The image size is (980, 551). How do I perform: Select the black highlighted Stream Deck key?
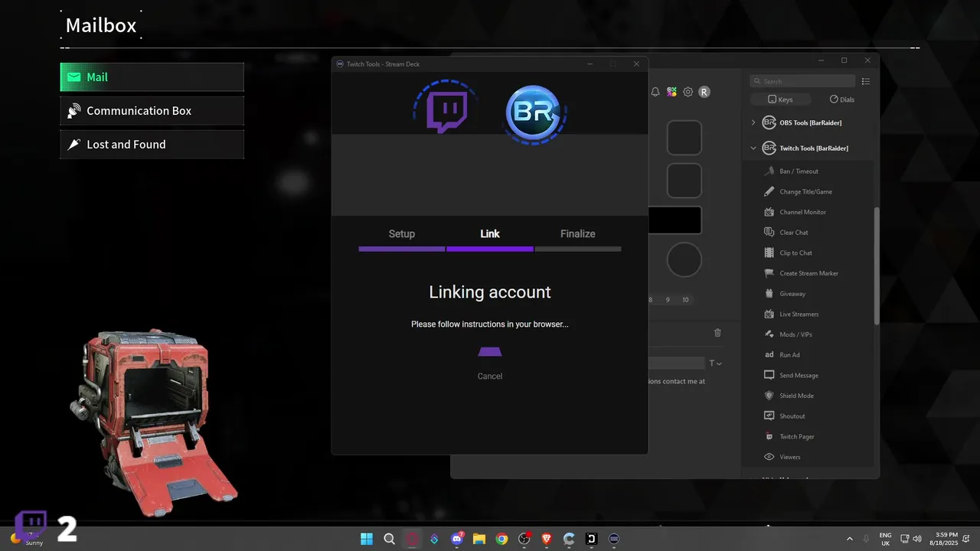click(675, 220)
